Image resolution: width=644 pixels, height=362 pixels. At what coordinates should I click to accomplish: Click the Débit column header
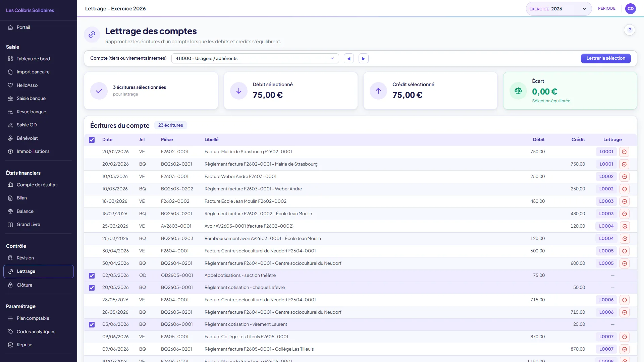pyautogui.click(x=538, y=140)
